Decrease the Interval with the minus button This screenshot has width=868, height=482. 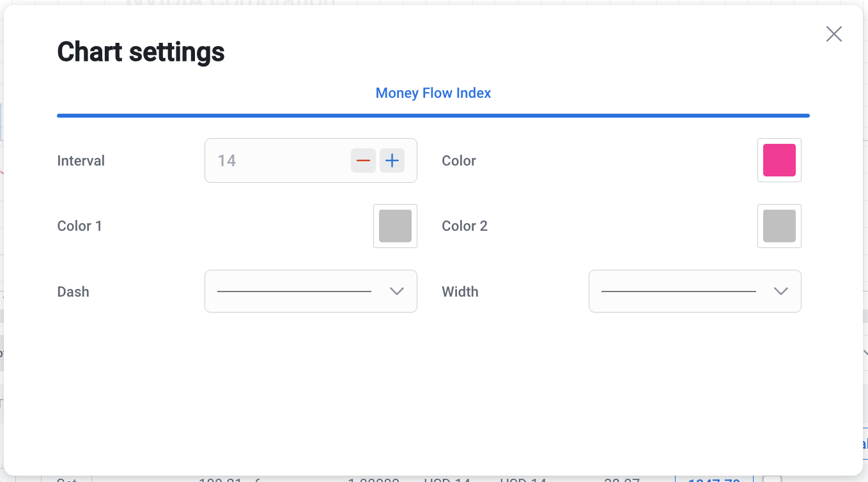coord(363,160)
